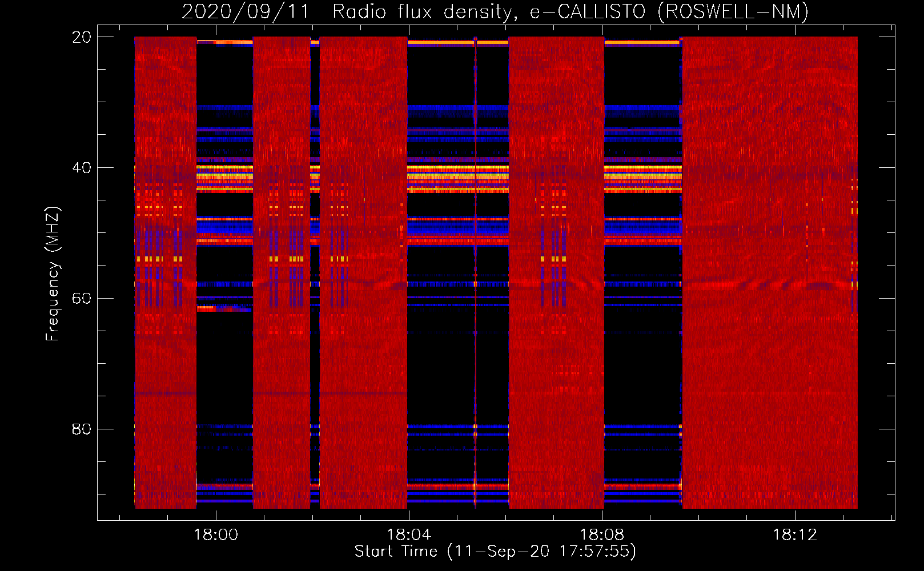The image size is (924, 571).
Task: Click the 18:00 time tick label
Action: point(216,535)
